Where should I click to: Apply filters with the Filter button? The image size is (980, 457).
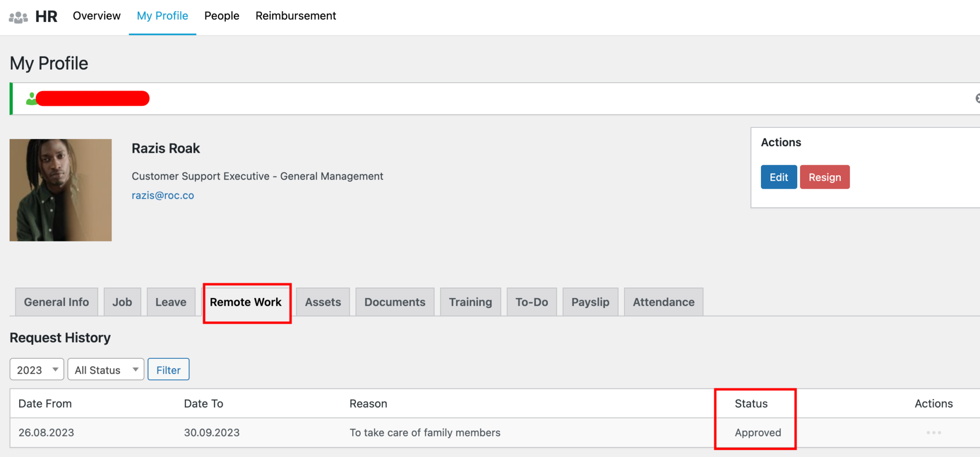click(x=168, y=369)
